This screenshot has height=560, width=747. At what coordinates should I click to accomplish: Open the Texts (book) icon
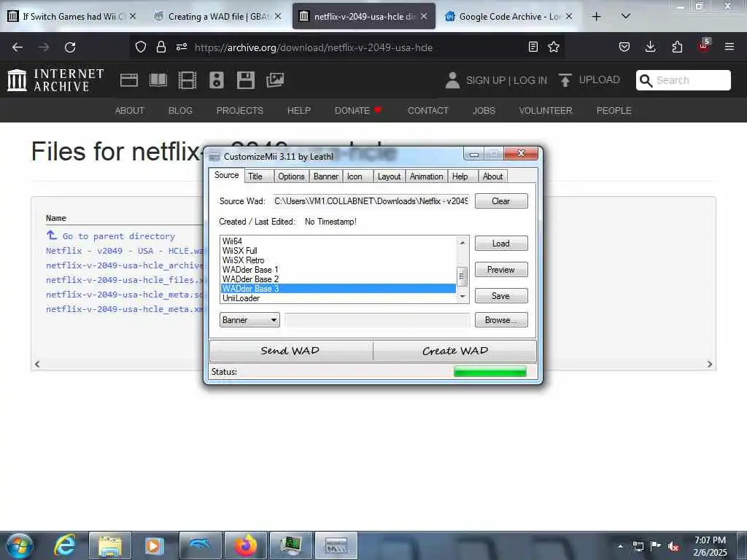coord(158,80)
